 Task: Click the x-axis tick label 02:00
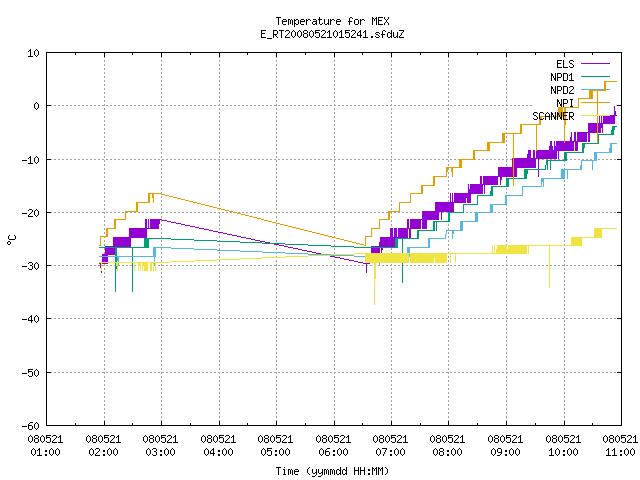[x=103, y=452]
